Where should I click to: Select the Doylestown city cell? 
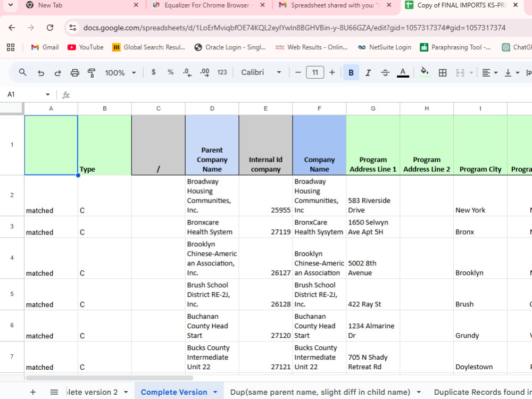pos(480,358)
